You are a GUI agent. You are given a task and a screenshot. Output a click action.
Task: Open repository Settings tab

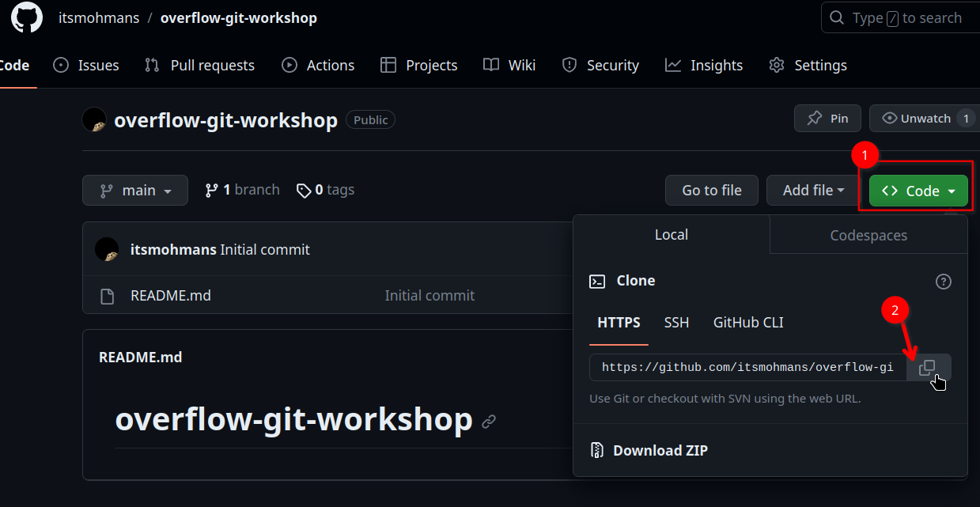(808, 66)
